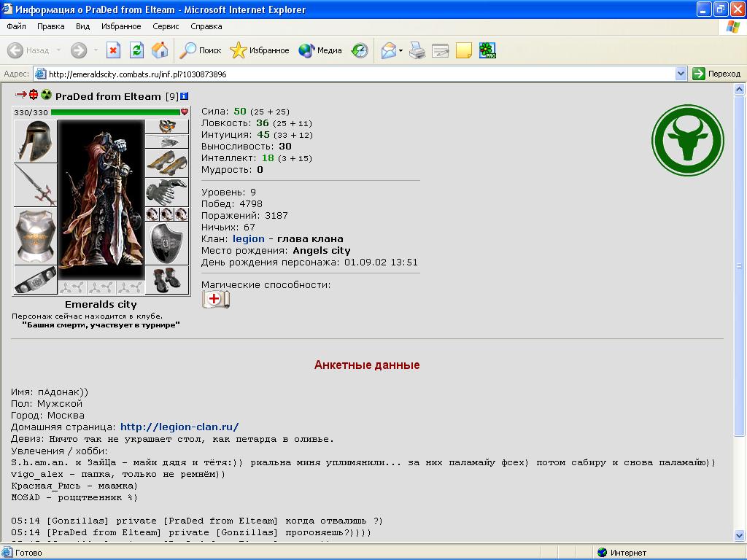Click the earrings equipment slot

[167, 126]
